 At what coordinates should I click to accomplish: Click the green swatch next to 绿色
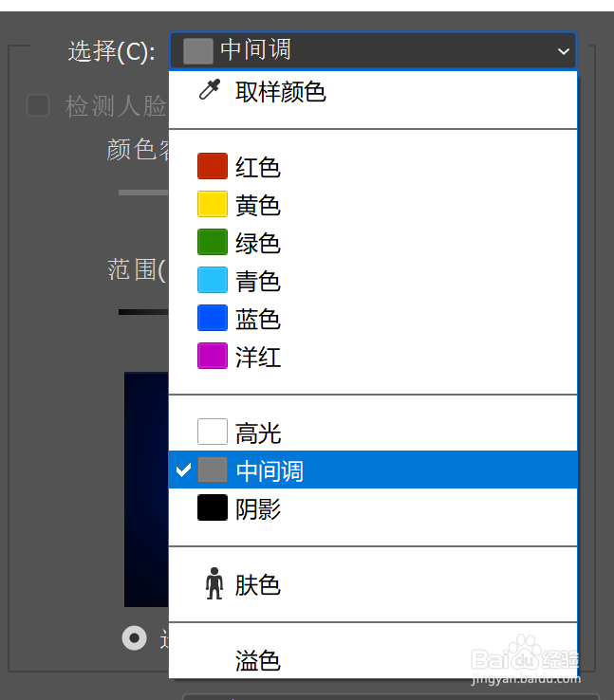(213, 243)
